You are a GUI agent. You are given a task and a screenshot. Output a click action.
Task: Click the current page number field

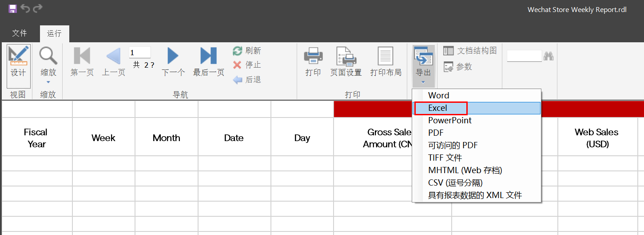click(x=139, y=53)
